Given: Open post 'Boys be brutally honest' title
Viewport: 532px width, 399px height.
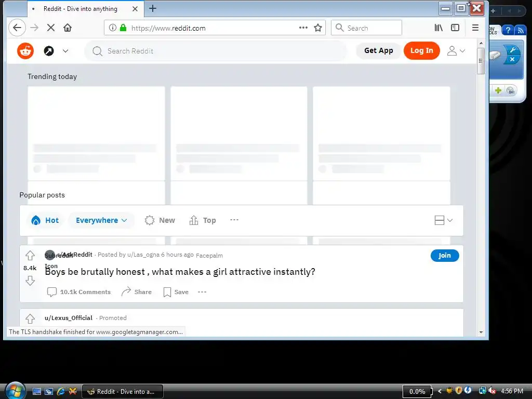Looking at the screenshot, I should (180, 272).
